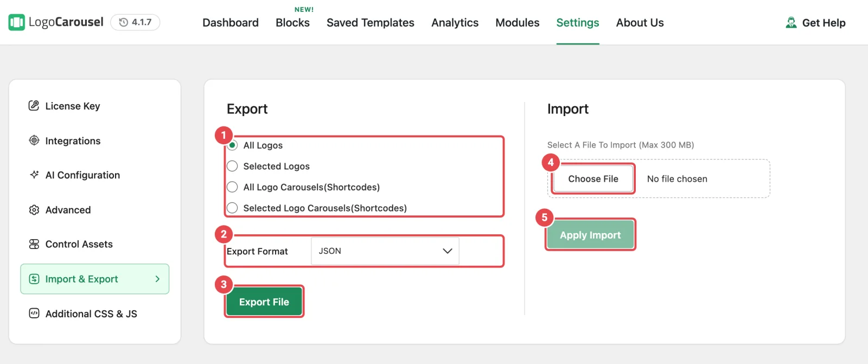This screenshot has width=868, height=364.
Task: Open the About Us tab
Action: [x=640, y=23]
